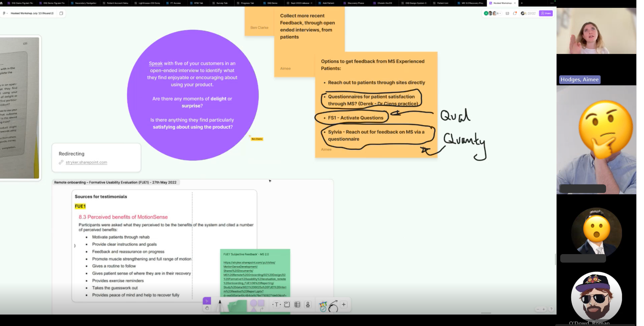Expand more tools plus button
Screen dimensions: 644x326
click(x=344, y=305)
